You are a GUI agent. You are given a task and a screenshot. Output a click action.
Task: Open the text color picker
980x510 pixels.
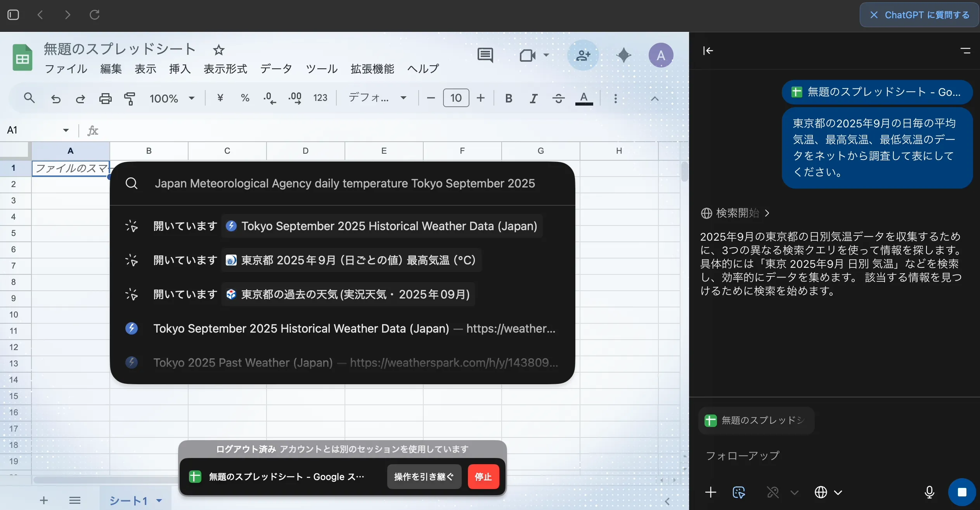pyautogui.click(x=583, y=98)
